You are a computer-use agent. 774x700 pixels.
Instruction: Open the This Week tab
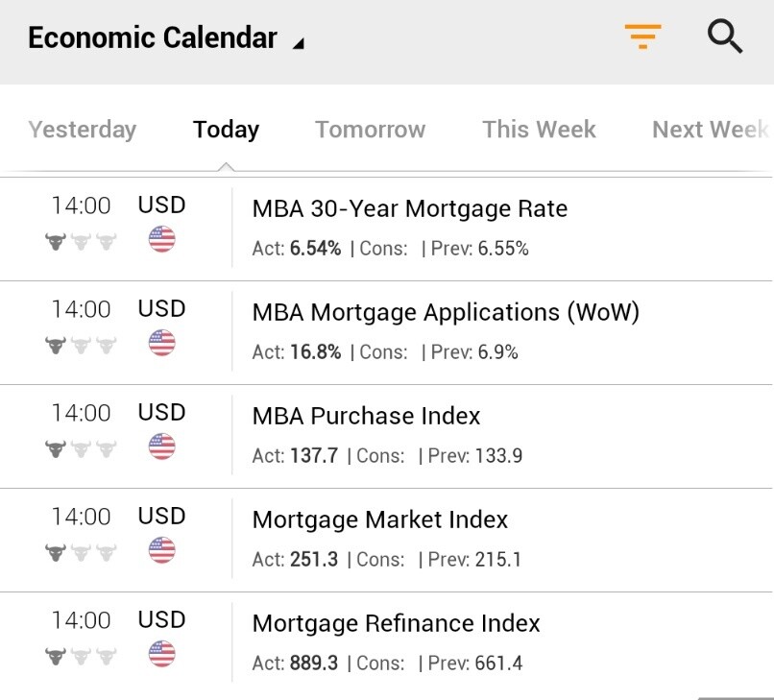coord(539,130)
